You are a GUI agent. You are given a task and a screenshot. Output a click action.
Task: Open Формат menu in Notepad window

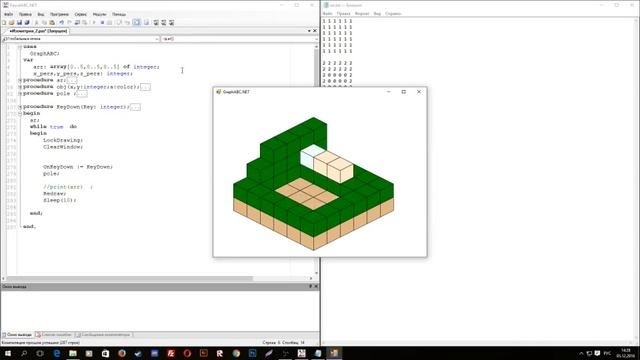[362, 14]
